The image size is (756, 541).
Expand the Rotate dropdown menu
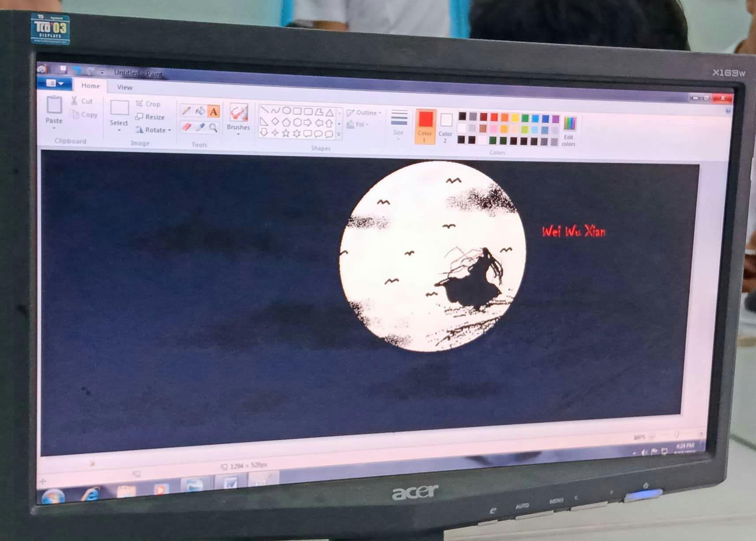tap(153, 130)
